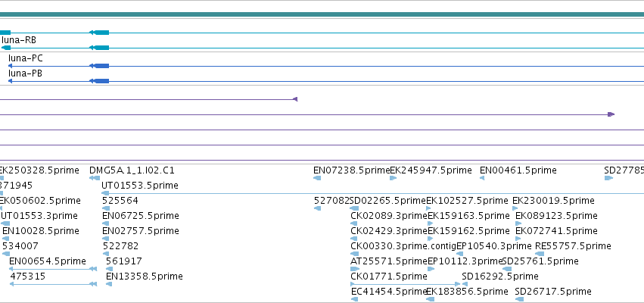Click the DMG5A.1_1.I02.C1 feature label
The width and height of the screenshot is (644, 303).
pyautogui.click(x=132, y=170)
